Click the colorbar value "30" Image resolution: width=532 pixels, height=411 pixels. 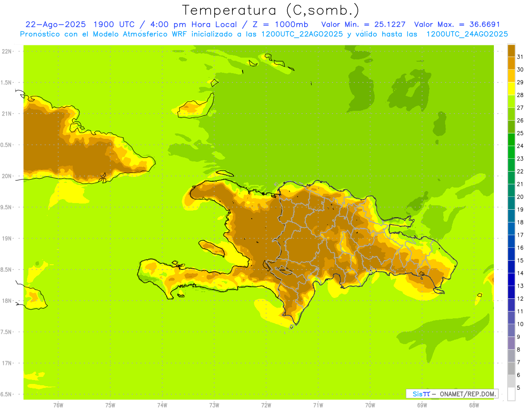pos(520,70)
